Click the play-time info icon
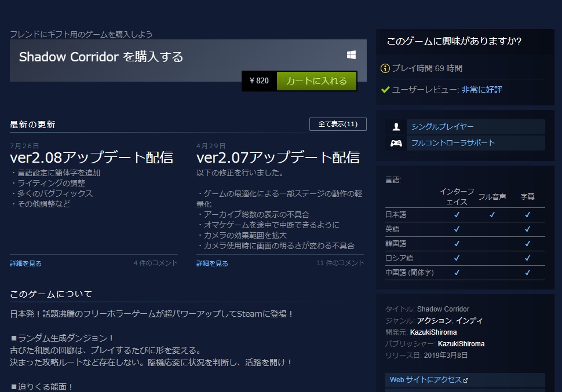 385,68
